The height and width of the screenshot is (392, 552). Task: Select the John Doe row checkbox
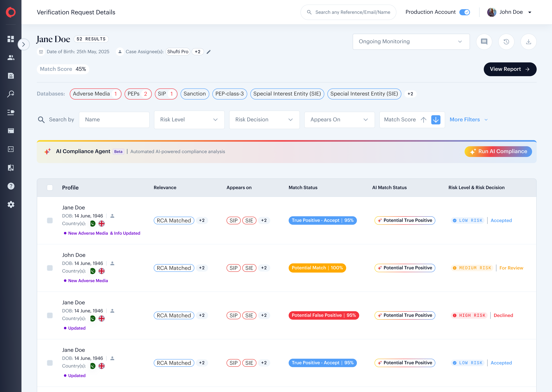50,268
